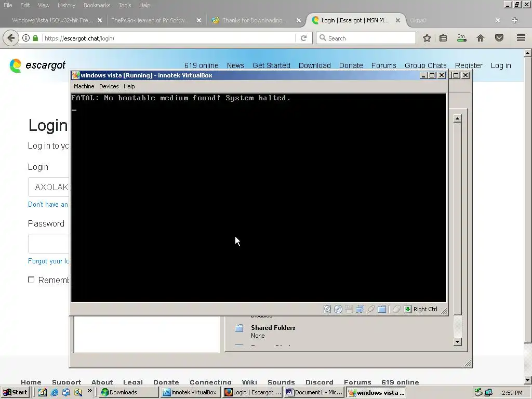Click the network adapters icon in VM status bar
The height and width of the screenshot is (399, 532).
(360, 309)
